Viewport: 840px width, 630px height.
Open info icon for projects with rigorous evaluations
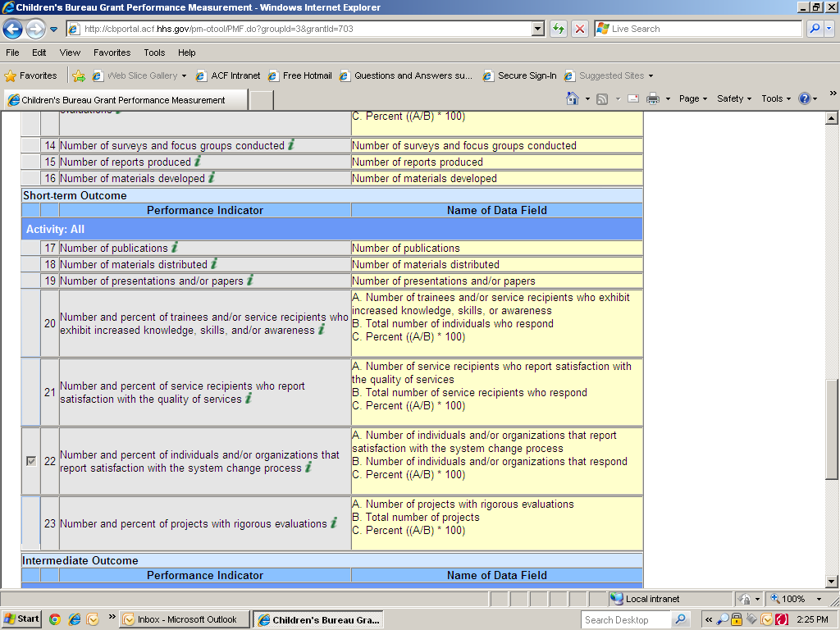click(334, 523)
